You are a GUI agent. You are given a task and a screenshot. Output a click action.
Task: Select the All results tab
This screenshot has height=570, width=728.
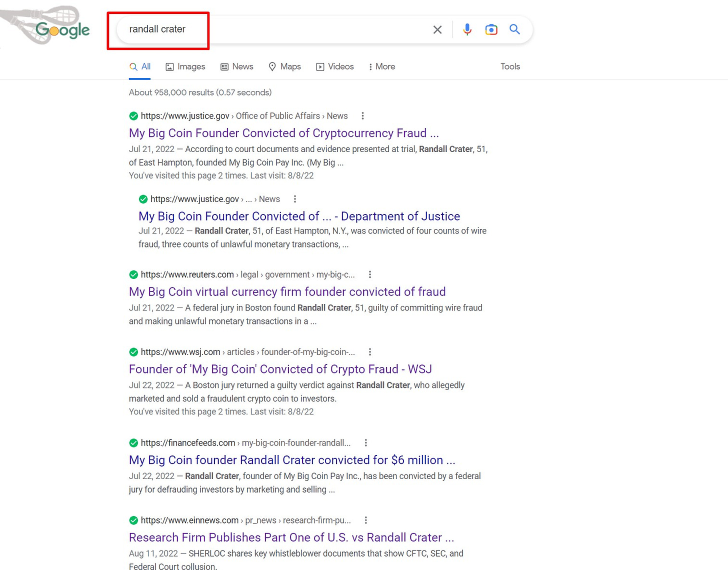(x=140, y=66)
